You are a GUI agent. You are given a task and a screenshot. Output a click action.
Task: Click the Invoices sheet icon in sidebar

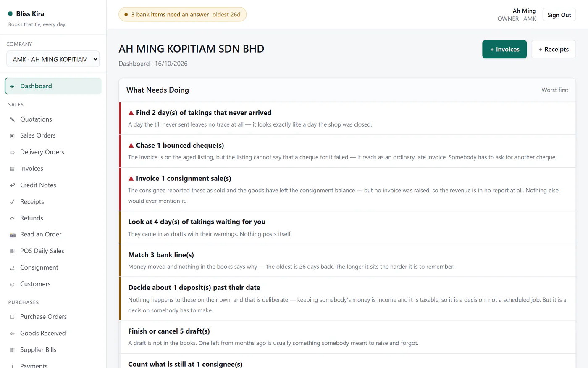(x=12, y=169)
